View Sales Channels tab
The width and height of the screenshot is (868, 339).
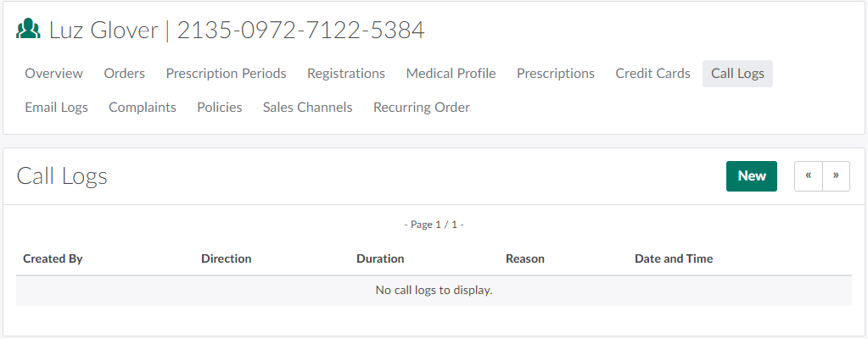[307, 108]
